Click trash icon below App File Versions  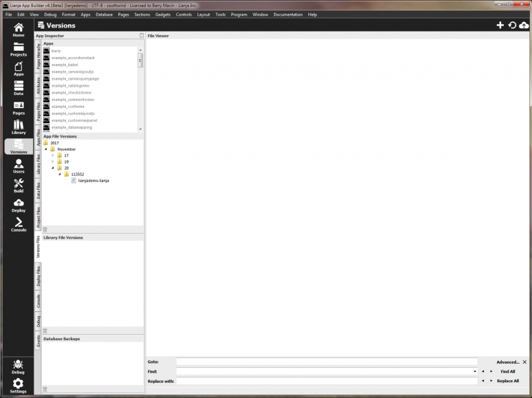tap(45, 229)
